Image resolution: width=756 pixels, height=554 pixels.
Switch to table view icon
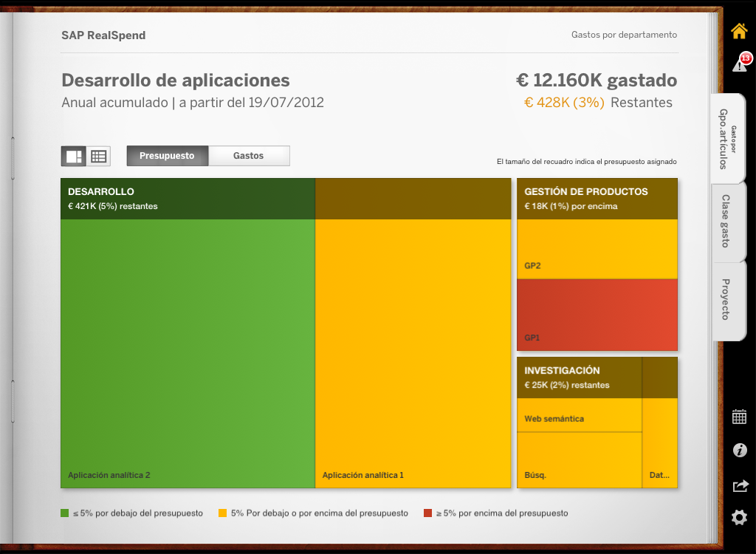point(98,156)
